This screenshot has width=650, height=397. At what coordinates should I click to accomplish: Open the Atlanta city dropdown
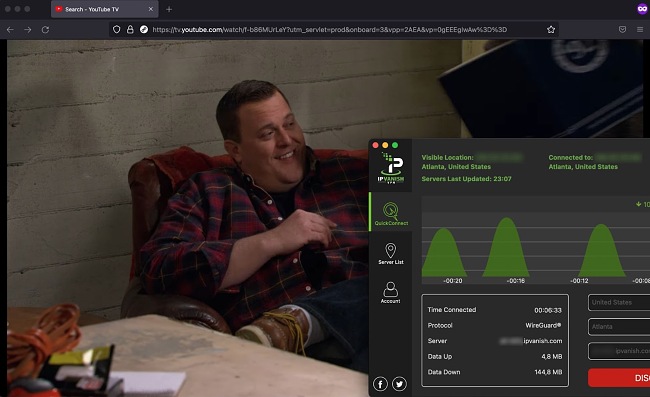coord(619,327)
